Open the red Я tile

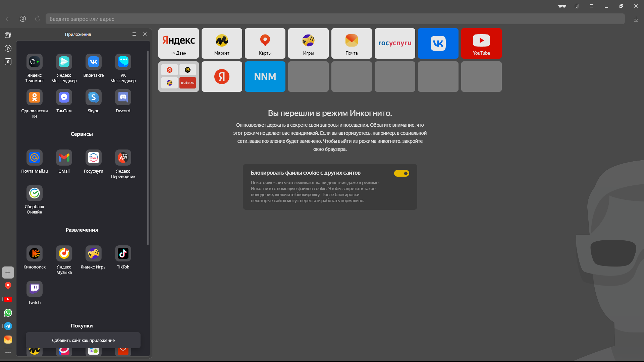click(x=222, y=76)
